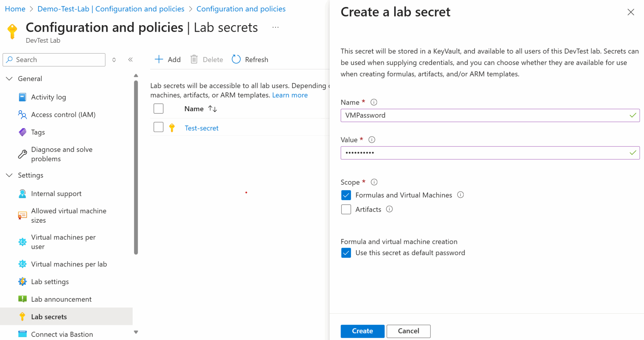The image size is (644, 340).
Task: Enable the Artifacts scope checkbox
Action: pyautogui.click(x=346, y=209)
